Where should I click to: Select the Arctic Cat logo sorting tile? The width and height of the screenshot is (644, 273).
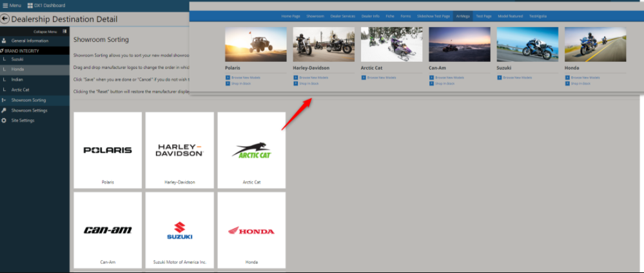tap(251, 150)
